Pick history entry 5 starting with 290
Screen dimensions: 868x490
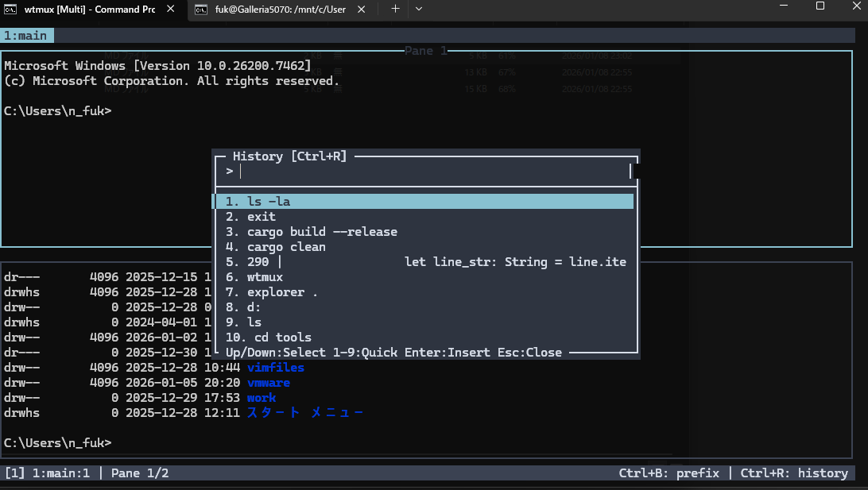424,262
